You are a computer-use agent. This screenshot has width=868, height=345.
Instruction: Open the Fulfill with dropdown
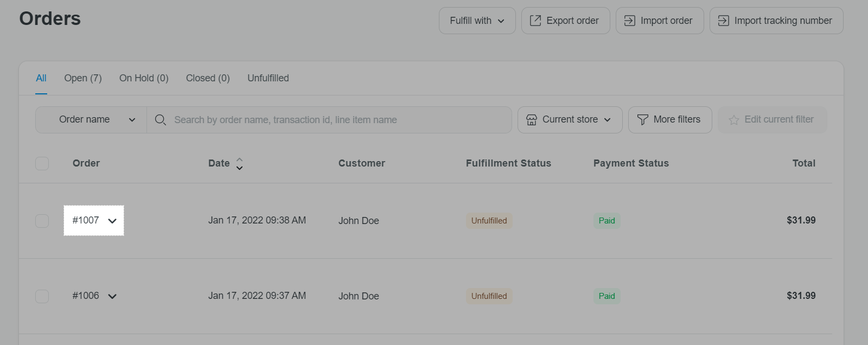(x=477, y=21)
